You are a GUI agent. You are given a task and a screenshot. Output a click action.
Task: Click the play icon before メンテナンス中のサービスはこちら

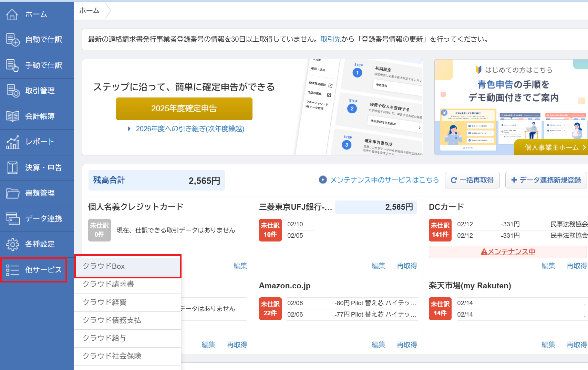pos(322,180)
